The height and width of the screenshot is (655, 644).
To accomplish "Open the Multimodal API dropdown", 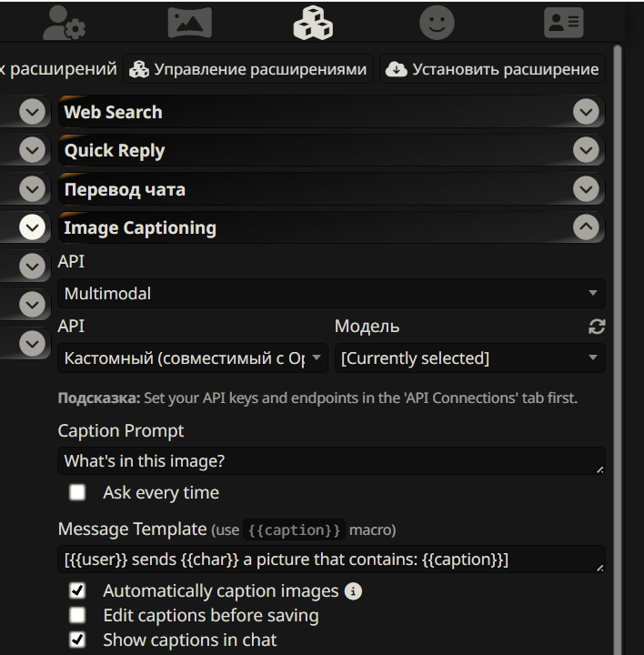I will (x=331, y=294).
